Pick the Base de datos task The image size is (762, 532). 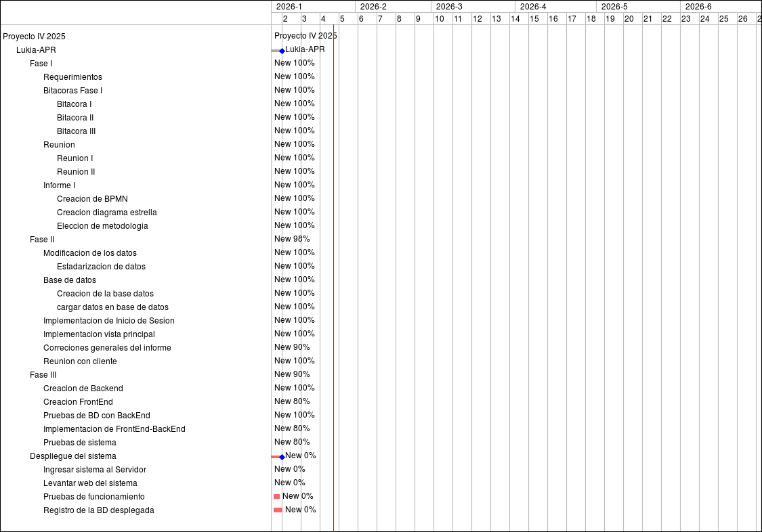pos(69,280)
